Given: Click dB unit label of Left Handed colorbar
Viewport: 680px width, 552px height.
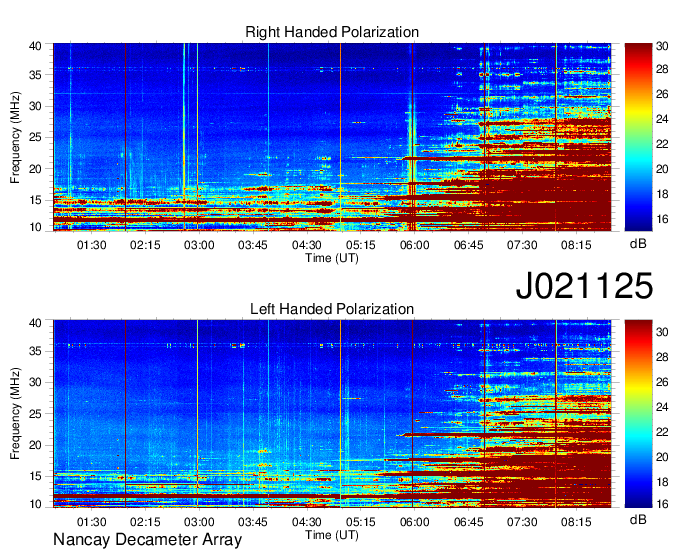Looking at the screenshot, I should 638,519.
